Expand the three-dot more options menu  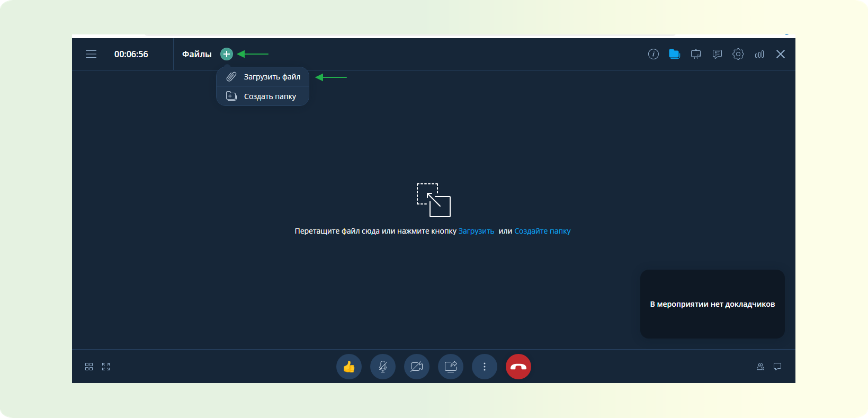[x=485, y=367]
